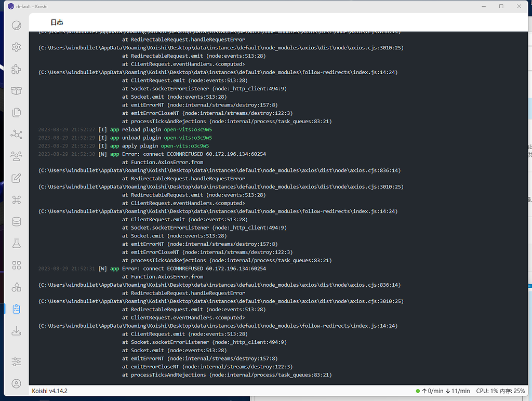Image resolution: width=532 pixels, height=401 pixels.
Task: Open the shapes icon in sidebar
Action: (16, 287)
